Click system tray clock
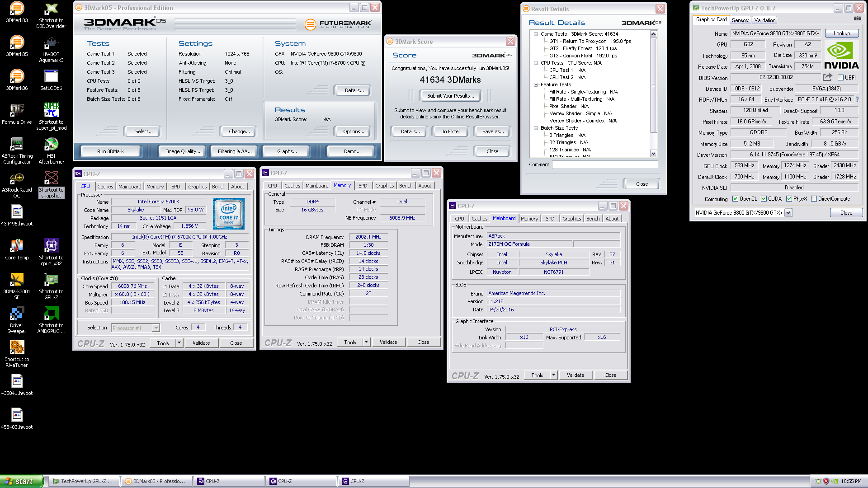 [851, 482]
